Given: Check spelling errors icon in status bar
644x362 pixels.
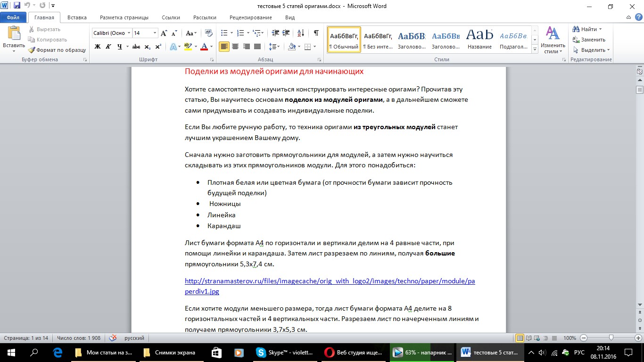Looking at the screenshot, I should coord(113,338).
